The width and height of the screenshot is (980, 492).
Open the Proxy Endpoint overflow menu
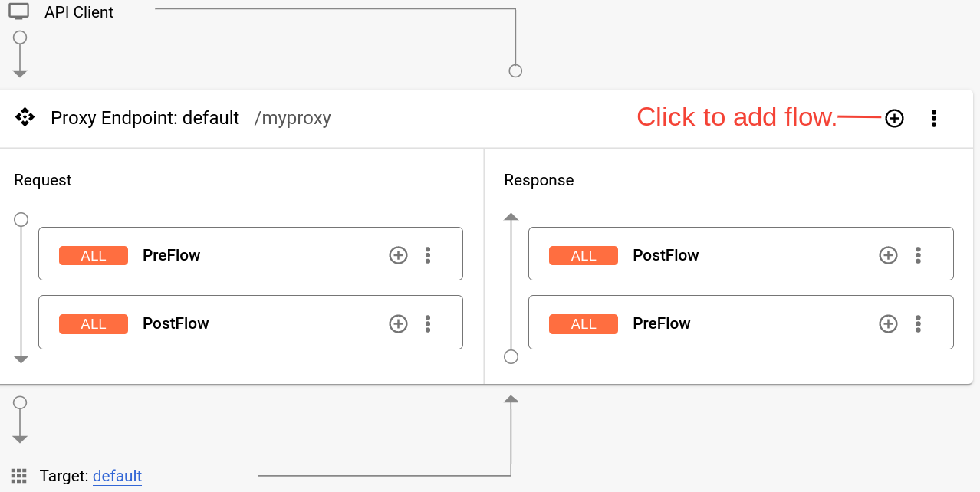pyautogui.click(x=933, y=118)
